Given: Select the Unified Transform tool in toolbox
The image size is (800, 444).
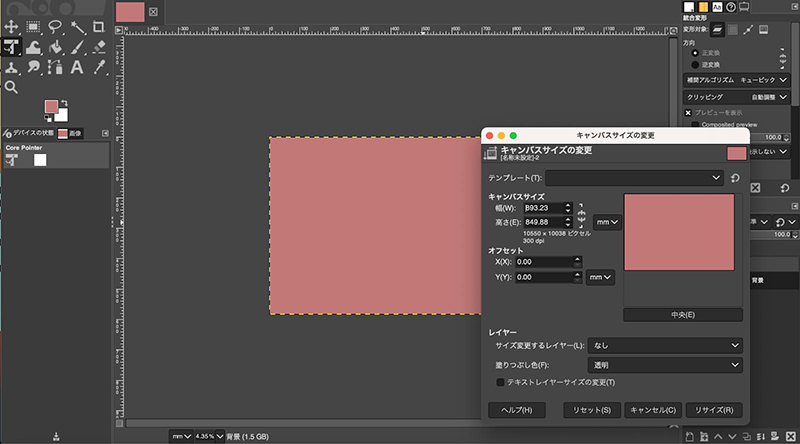Looking at the screenshot, I should (x=11, y=47).
